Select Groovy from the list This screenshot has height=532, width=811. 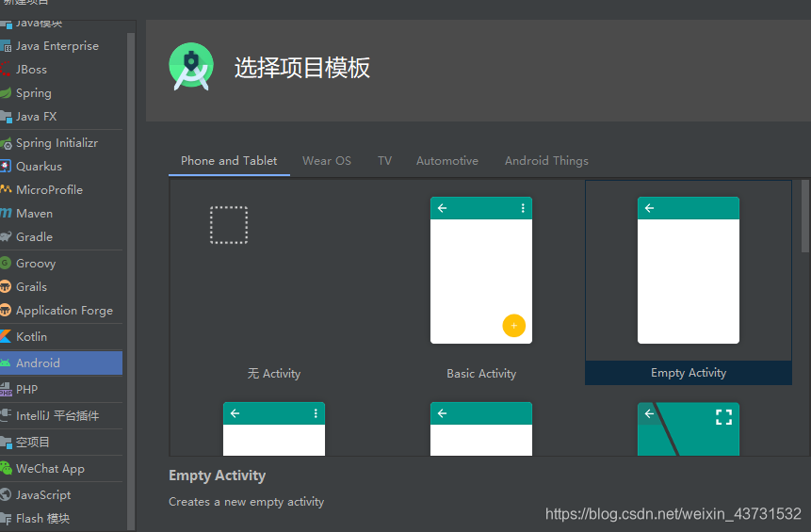coord(61,263)
